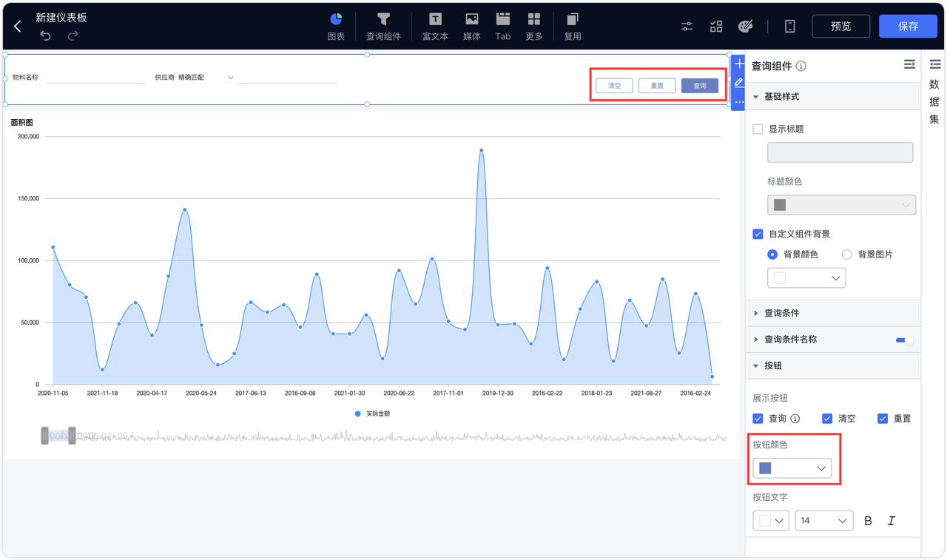Open the 更多 components menu
This screenshot has height=560, width=947.
pos(534,26)
